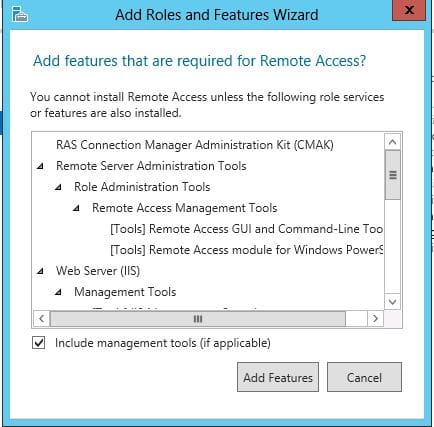This screenshot has height=427, width=434.
Task: Select Remote Access GUI and Command-Line Tools item
Action: coord(246,229)
